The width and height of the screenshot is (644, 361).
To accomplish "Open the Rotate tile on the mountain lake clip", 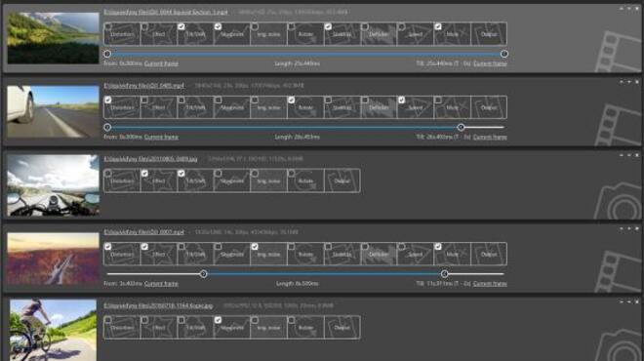I will click(x=305, y=34).
